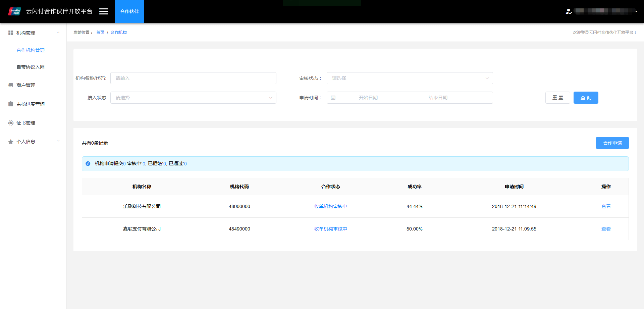The height and width of the screenshot is (309, 644).
Task: Click institution code 48900000
Action: [x=239, y=206]
